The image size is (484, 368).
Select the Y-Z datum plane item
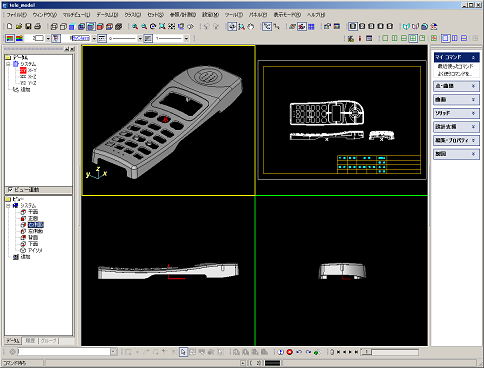pos(28,83)
